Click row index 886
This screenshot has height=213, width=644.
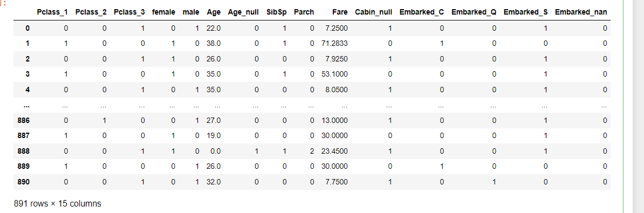point(24,121)
